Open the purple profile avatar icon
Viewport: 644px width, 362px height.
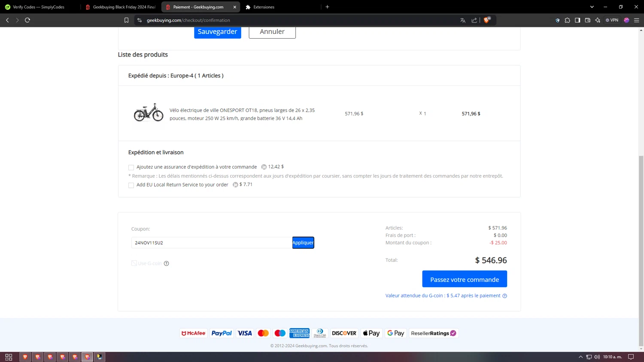pyautogui.click(x=627, y=20)
